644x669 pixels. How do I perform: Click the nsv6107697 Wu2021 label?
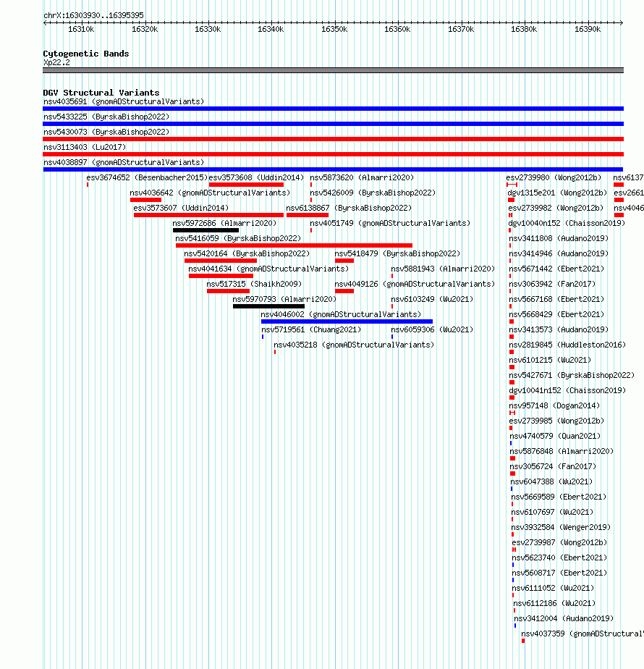(552, 512)
